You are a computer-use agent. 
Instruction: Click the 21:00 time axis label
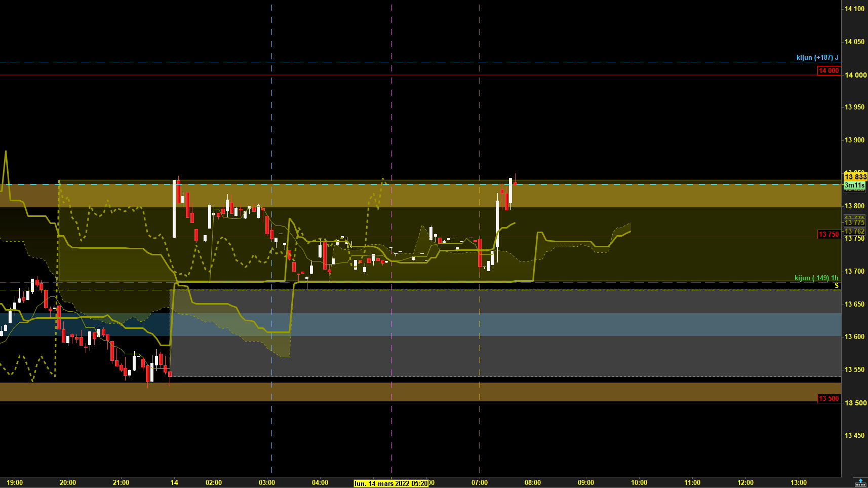click(x=121, y=483)
